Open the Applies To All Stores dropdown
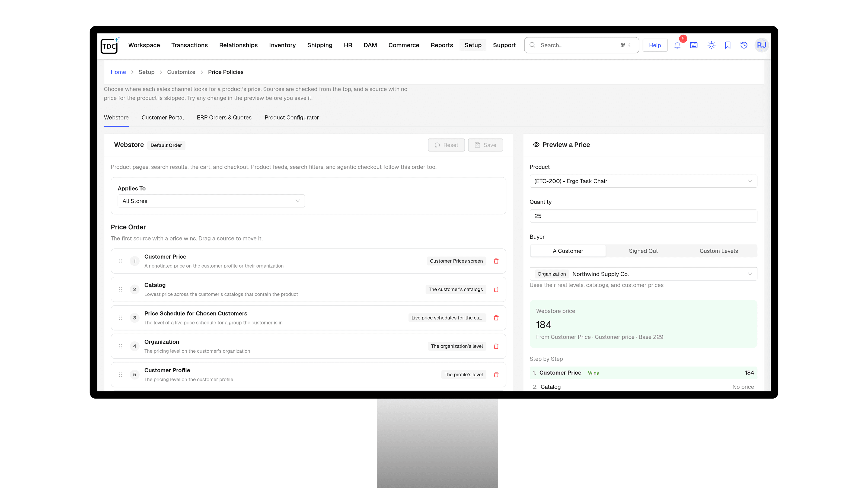Viewport: 868px width, 488px height. point(211,201)
